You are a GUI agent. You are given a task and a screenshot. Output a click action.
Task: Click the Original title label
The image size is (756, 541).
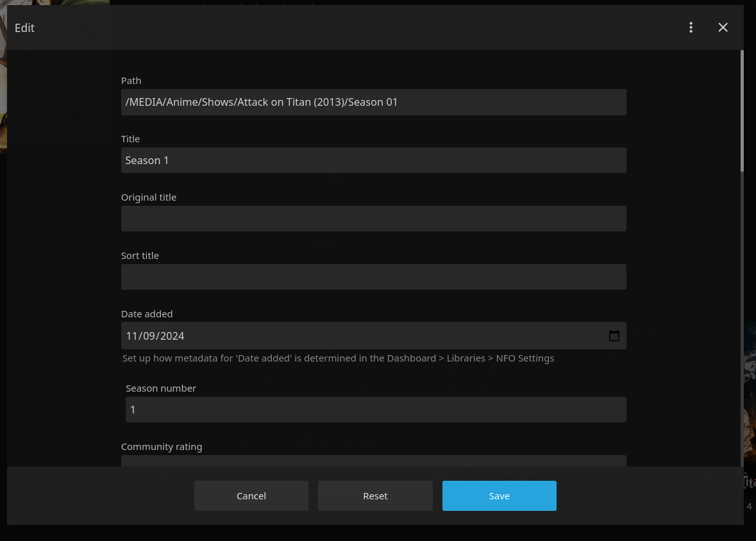coord(149,197)
